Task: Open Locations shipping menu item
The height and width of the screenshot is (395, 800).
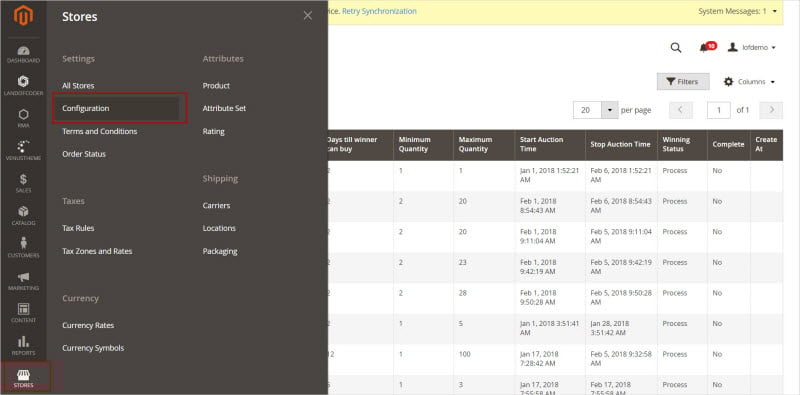Action: (x=219, y=228)
